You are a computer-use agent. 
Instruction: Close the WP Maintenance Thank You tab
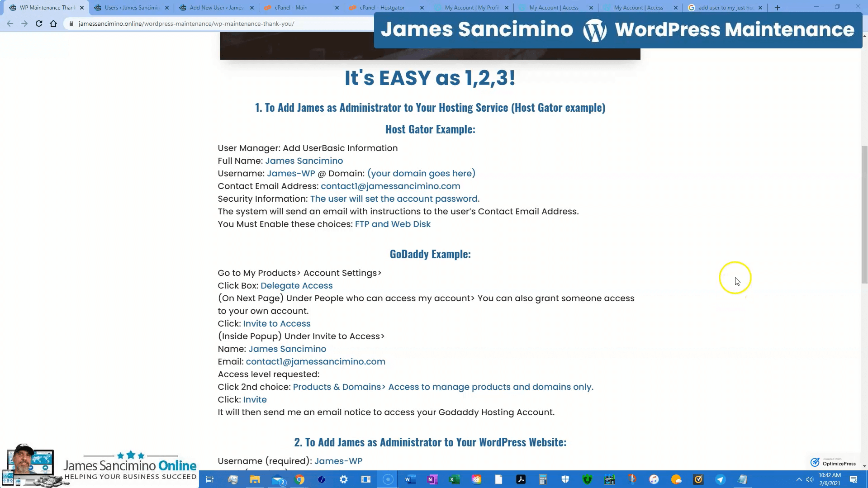tap(82, 8)
